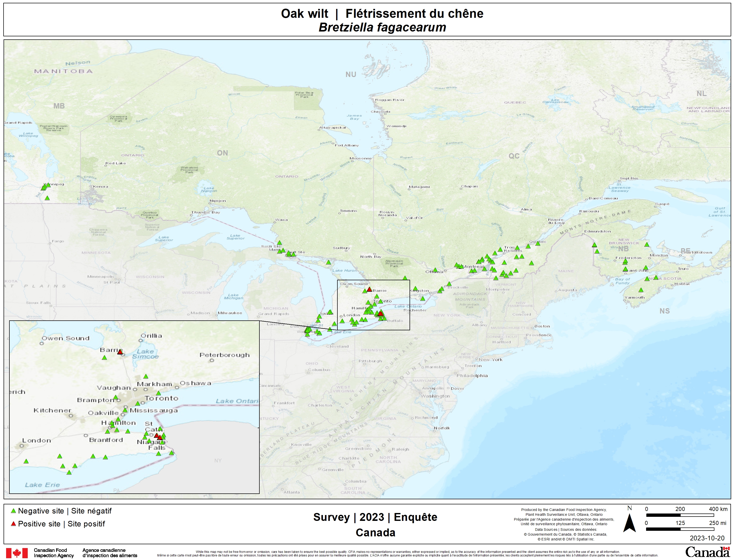
Task: Click the green marker at Ottawa
Action: 435,270
